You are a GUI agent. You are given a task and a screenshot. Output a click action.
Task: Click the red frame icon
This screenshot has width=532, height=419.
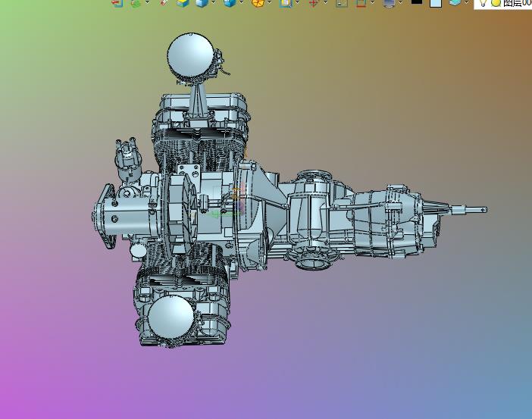point(361,3)
